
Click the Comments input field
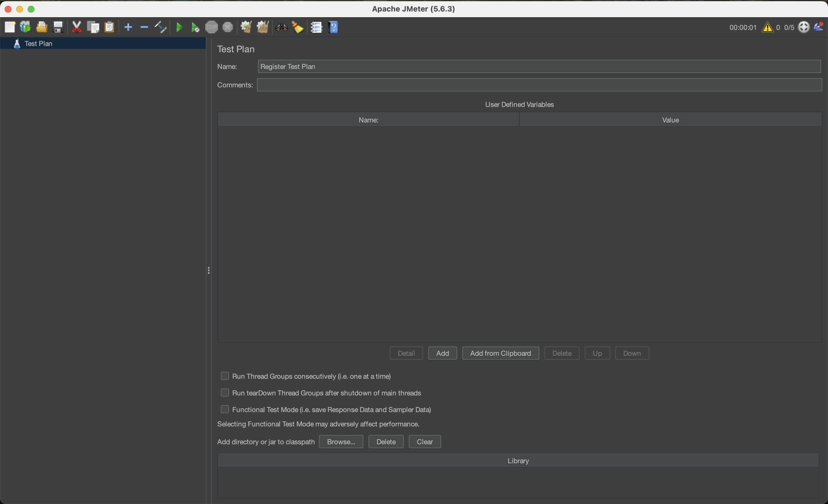pyautogui.click(x=539, y=85)
